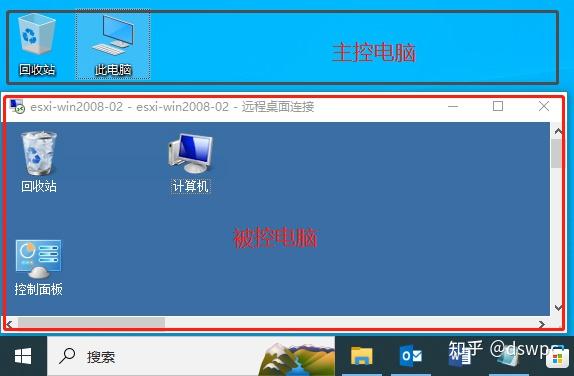This screenshot has height=376, width=574.
Task: Select the 计算机 icon in remote session
Action: click(x=190, y=163)
